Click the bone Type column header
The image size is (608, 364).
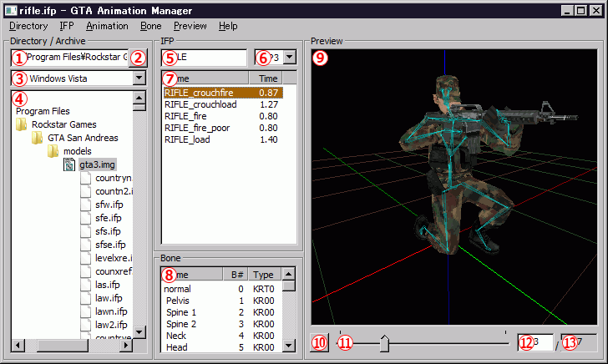point(265,275)
